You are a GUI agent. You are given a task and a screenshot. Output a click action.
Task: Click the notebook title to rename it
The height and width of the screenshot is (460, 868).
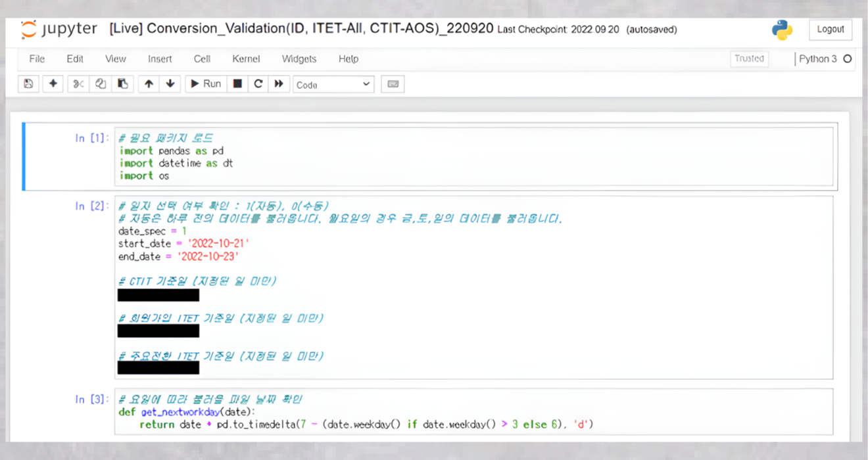pyautogui.click(x=301, y=29)
